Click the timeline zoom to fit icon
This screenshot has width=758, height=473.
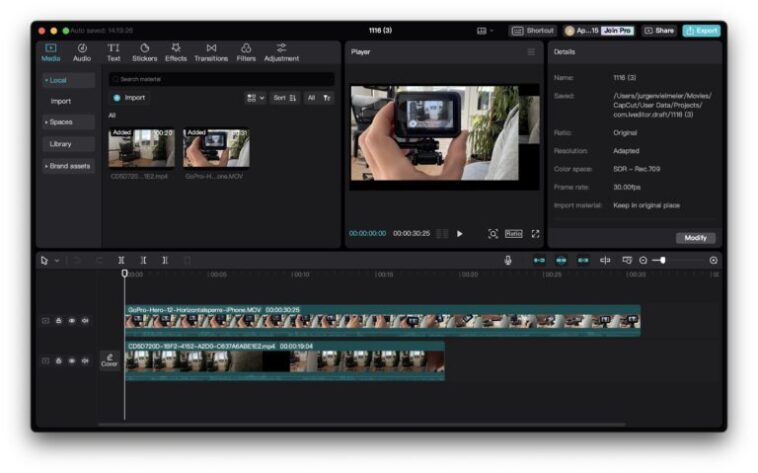click(x=713, y=260)
